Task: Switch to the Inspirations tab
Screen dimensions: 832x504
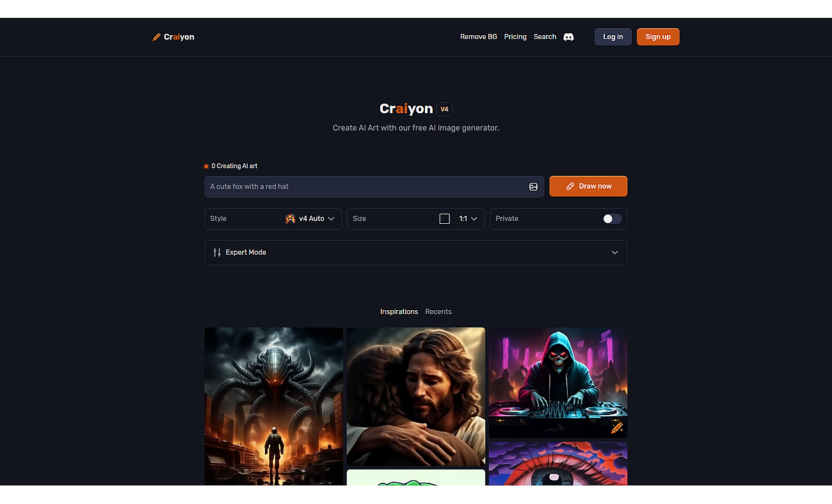Action: click(399, 312)
